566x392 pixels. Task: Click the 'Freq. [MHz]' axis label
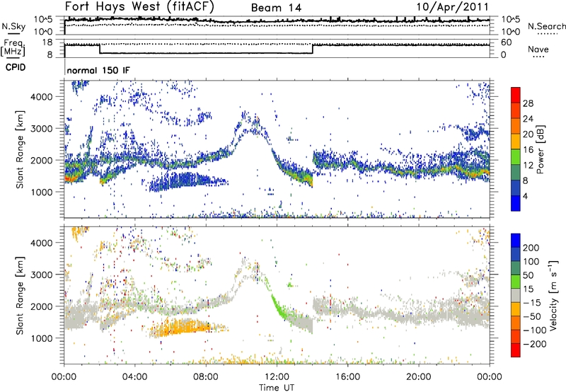click(x=13, y=48)
